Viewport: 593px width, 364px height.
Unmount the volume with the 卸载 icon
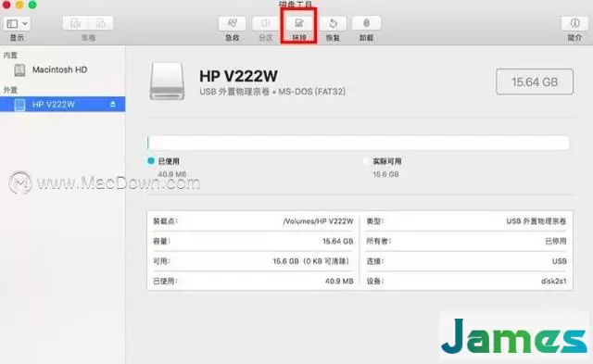tap(366, 23)
